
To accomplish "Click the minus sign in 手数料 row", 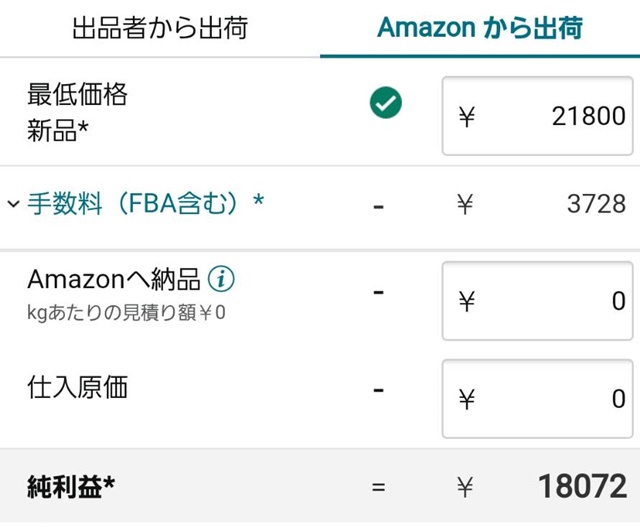I will [378, 207].
